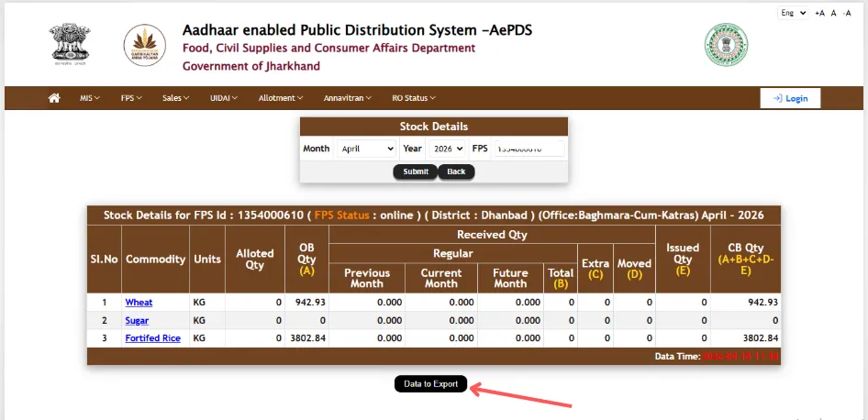868x420 pixels.
Task: Click the AePDS site title heading
Action: (x=357, y=30)
